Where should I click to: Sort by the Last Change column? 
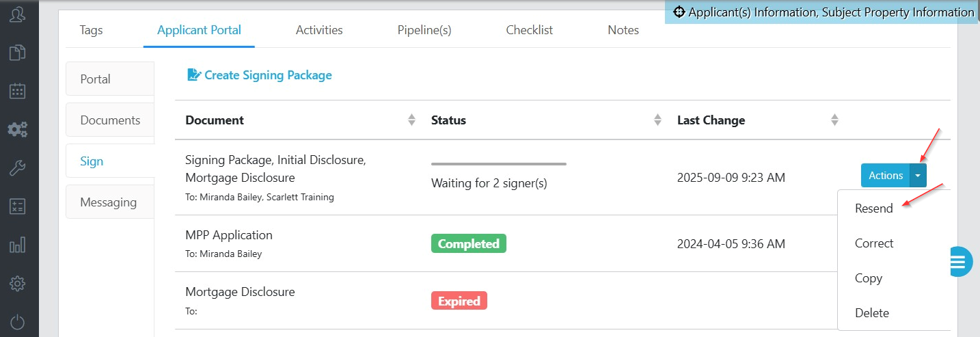pyautogui.click(x=834, y=120)
